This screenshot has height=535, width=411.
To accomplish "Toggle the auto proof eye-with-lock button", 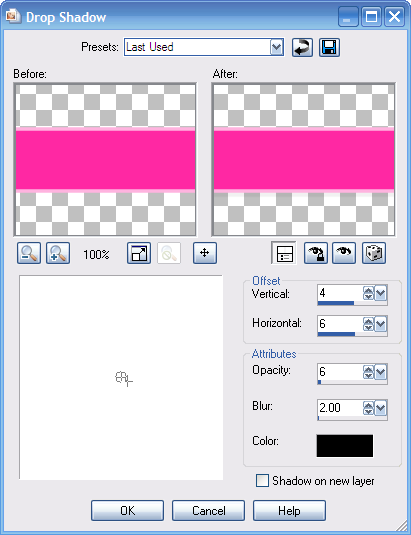I will 316,253.
